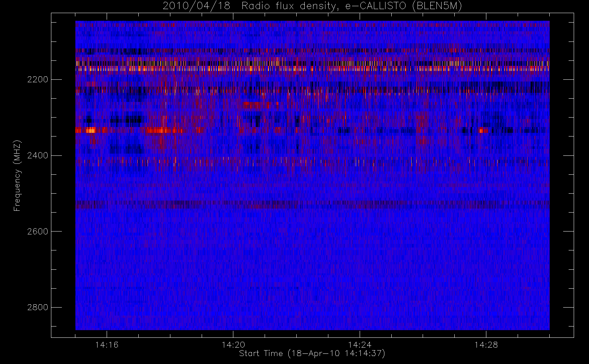Click the 14:24 time tick label

point(360,344)
